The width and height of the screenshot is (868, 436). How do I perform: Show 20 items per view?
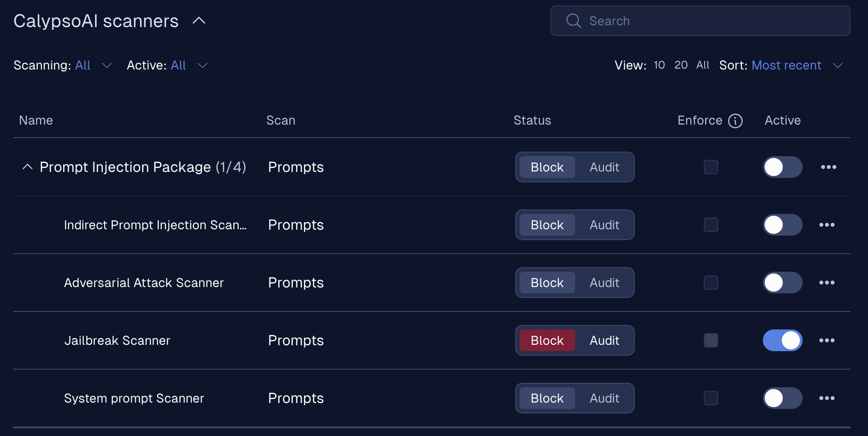pyautogui.click(x=681, y=65)
